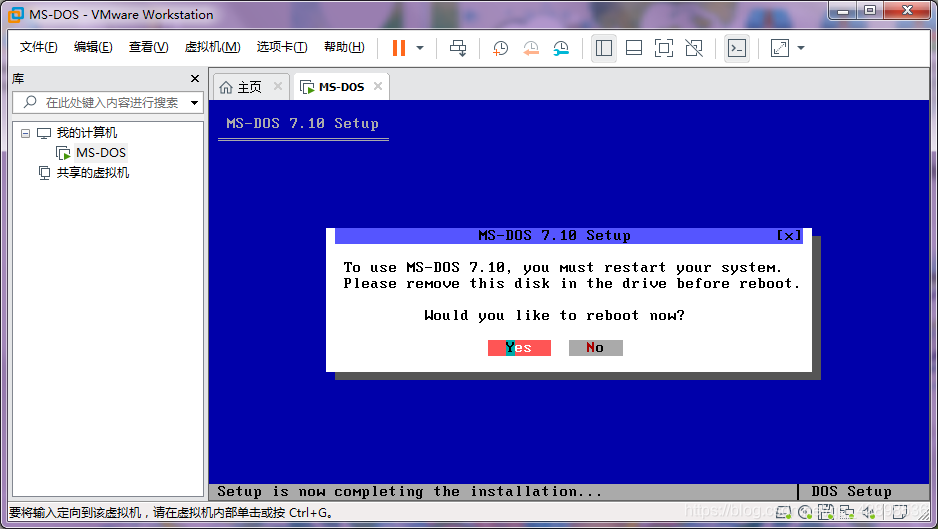Switch to the 主页 tab
Image resolution: width=938 pixels, height=529 pixels.
tap(249, 87)
